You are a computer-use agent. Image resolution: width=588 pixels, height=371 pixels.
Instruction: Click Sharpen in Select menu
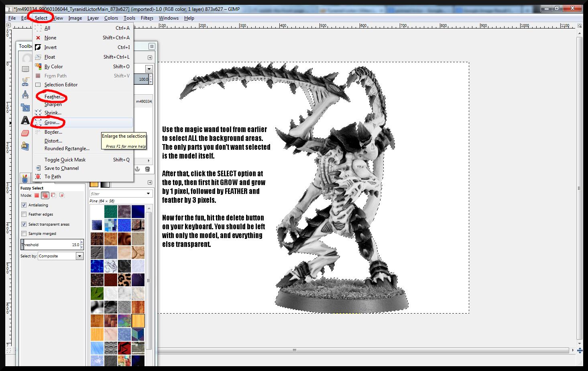(x=83, y=104)
